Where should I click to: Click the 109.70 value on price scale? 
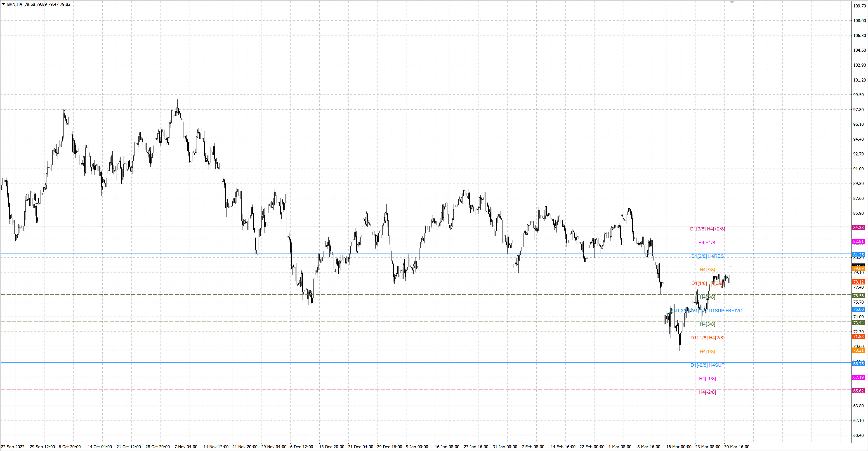pyautogui.click(x=859, y=6)
